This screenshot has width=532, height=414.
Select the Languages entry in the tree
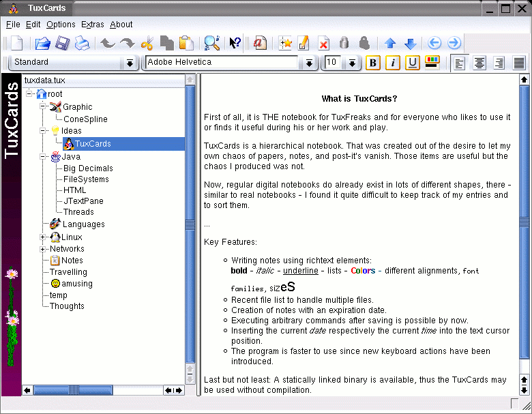83,224
